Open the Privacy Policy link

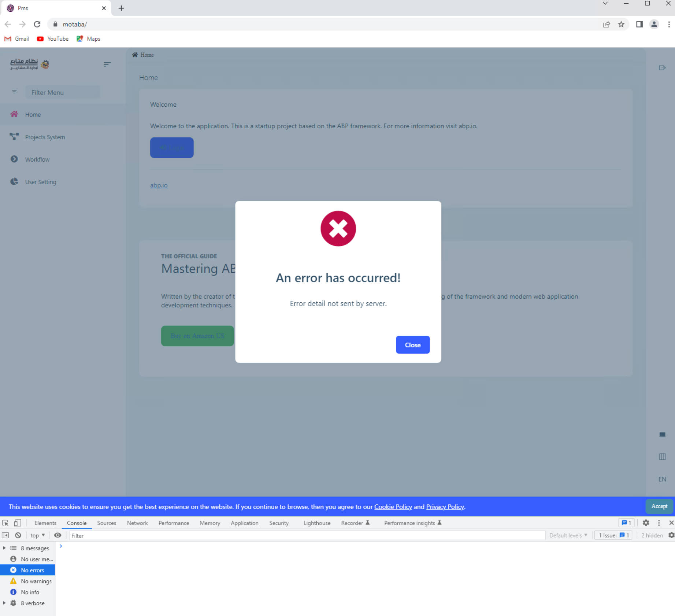[x=445, y=507]
